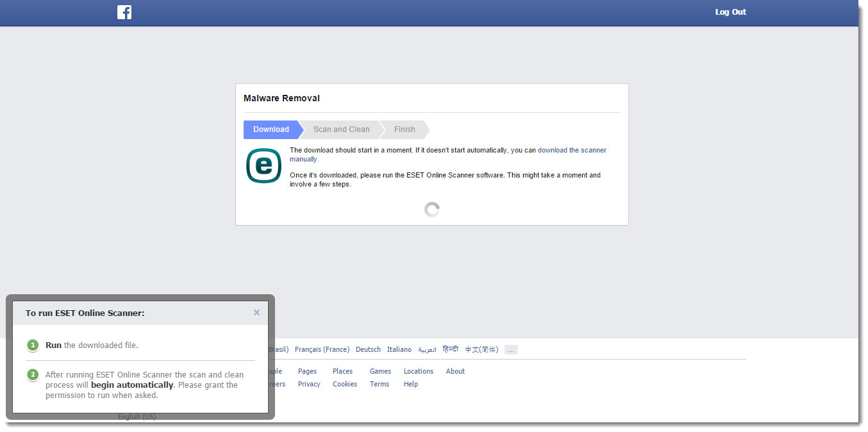Click the ESET logo icon
868x432 pixels.
pos(264,165)
